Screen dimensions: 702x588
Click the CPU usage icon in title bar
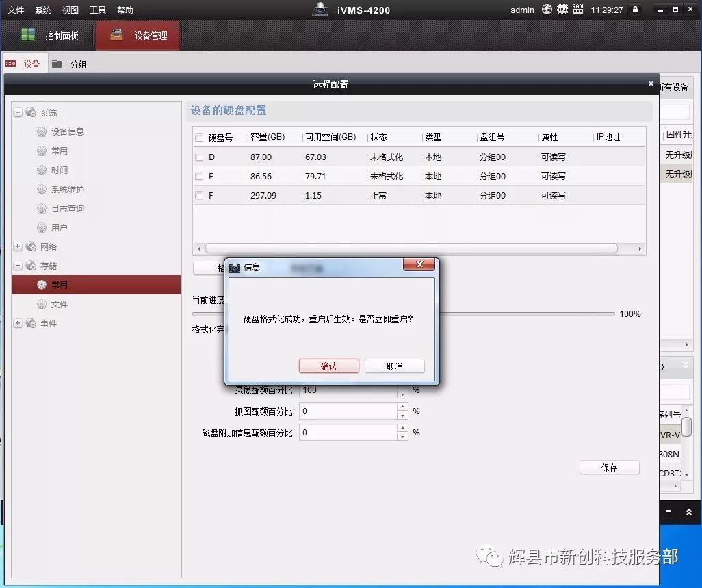[562, 10]
